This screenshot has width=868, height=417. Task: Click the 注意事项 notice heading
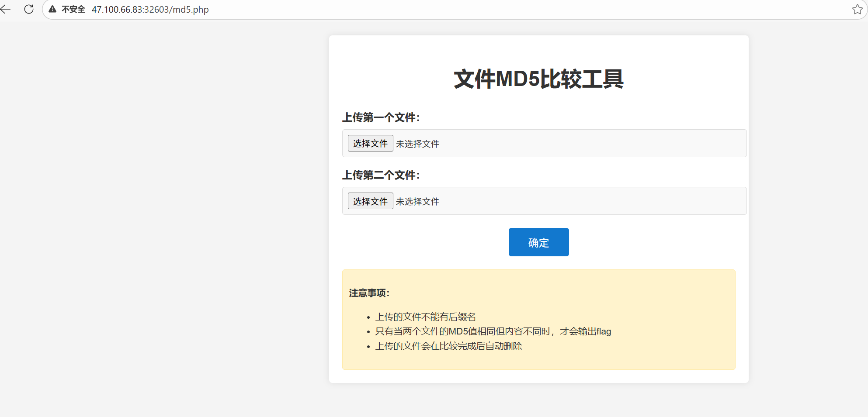coord(369,293)
